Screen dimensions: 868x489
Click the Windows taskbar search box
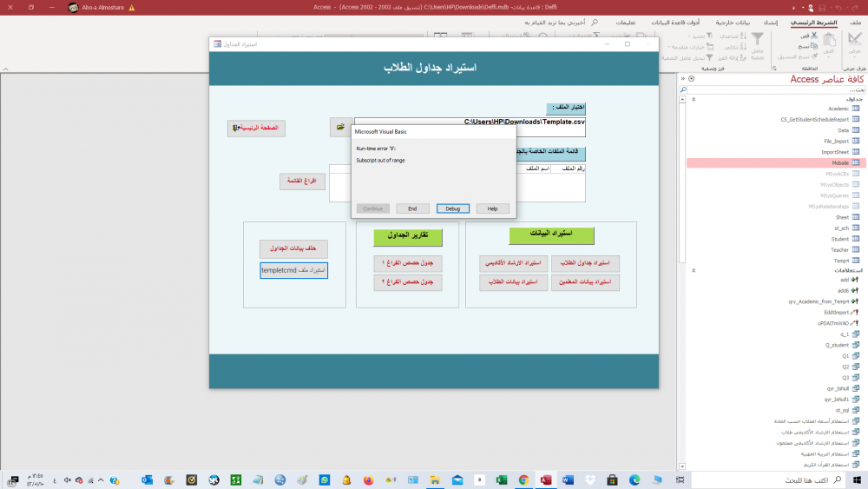(x=770, y=480)
